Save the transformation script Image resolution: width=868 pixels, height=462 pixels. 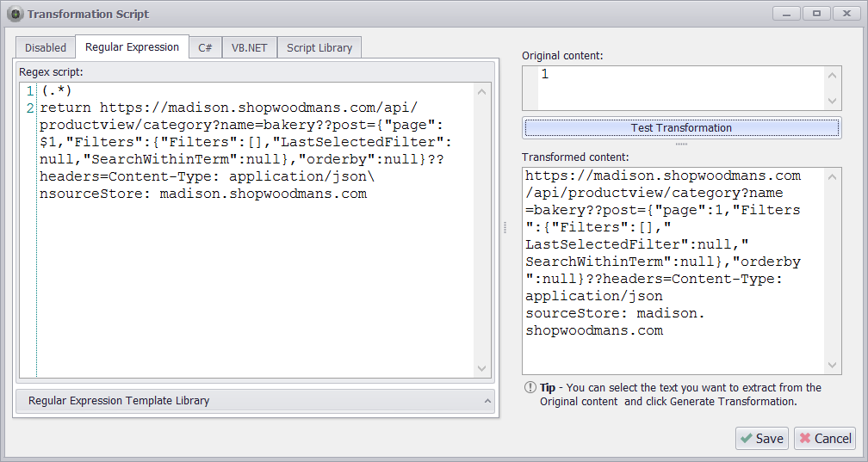(761, 438)
